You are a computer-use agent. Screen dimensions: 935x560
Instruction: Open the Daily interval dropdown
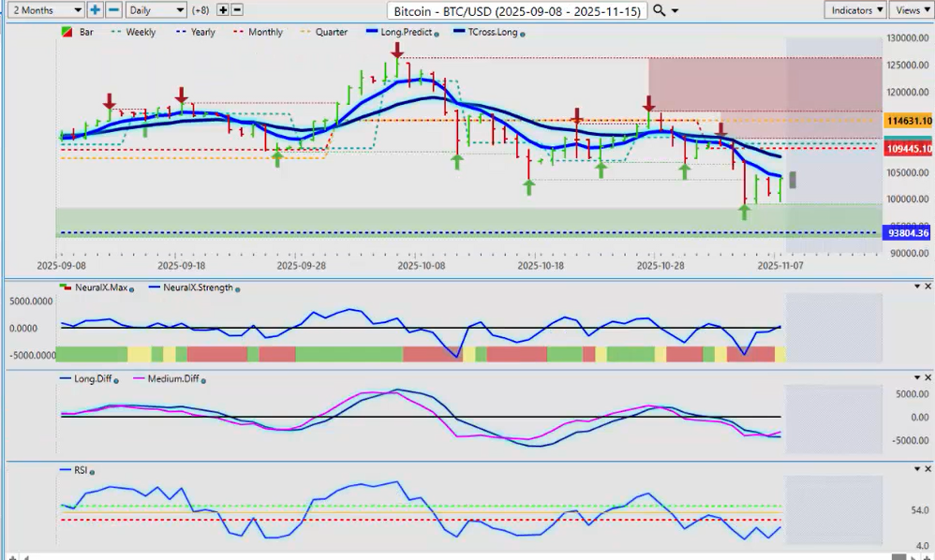coord(155,10)
